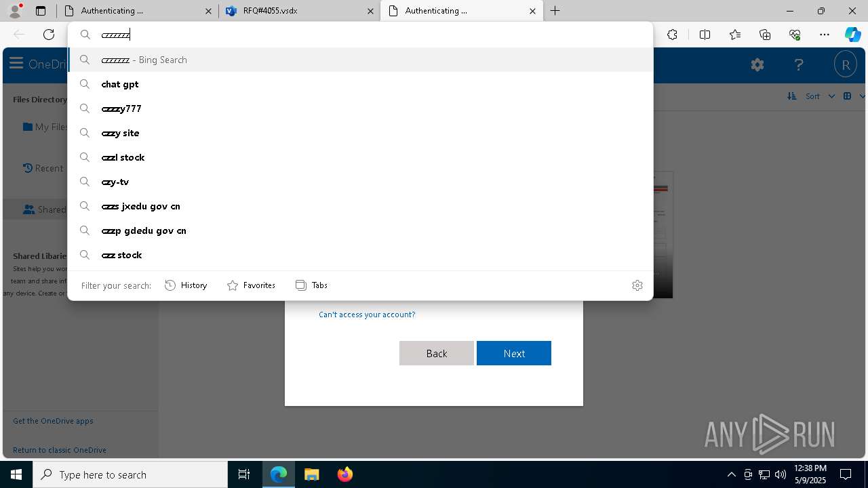Select the 'czzs jxedu gov cn' suggestion
Image resolution: width=868 pixels, height=488 pixels.
(360, 206)
